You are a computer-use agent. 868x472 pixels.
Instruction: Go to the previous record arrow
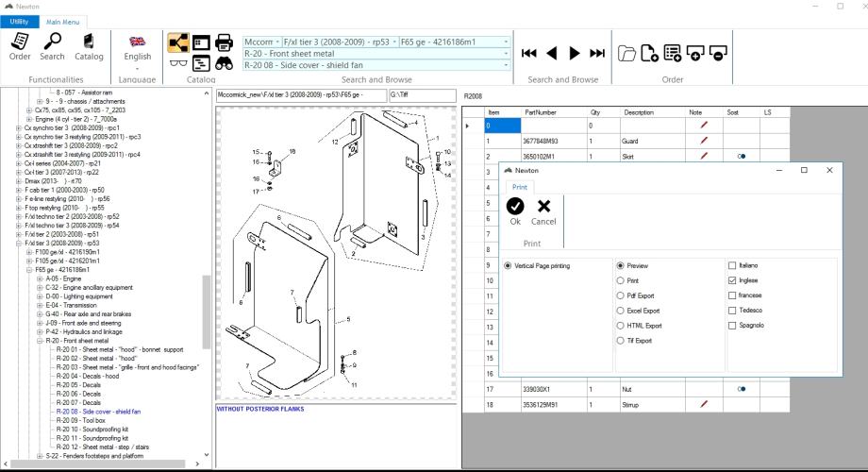pos(552,53)
